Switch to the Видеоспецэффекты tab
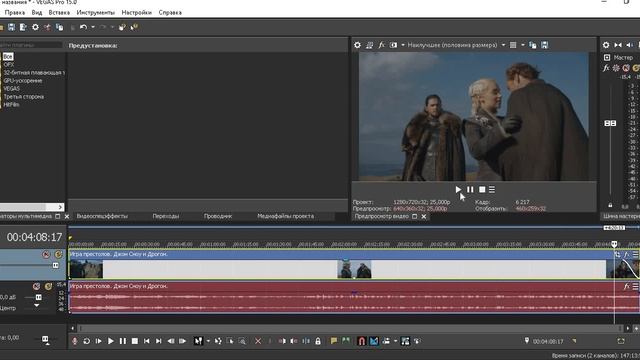The width and height of the screenshot is (640, 360). pos(102,216)
